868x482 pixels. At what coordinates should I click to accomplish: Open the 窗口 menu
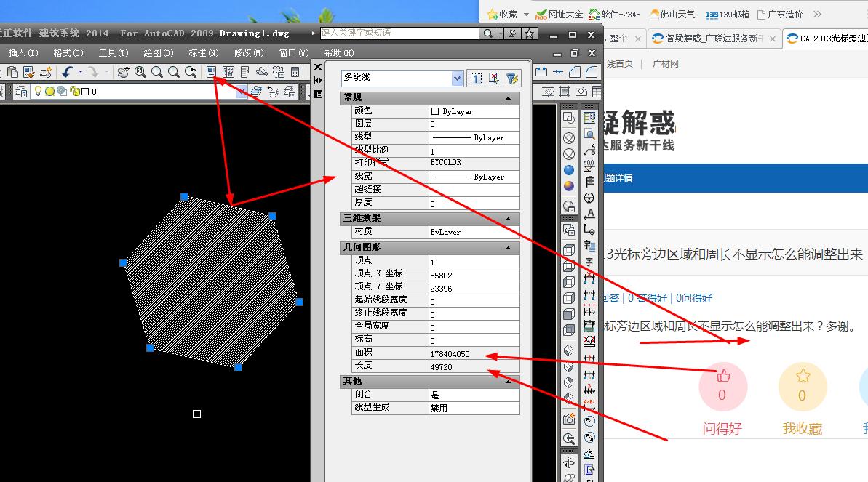tap(293, 53)
